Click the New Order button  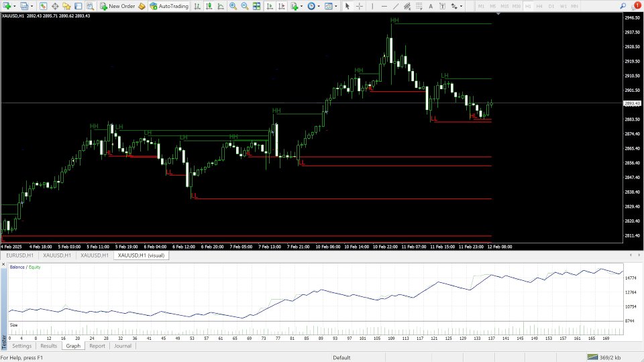pyautogui.click(x=117, y=6)
